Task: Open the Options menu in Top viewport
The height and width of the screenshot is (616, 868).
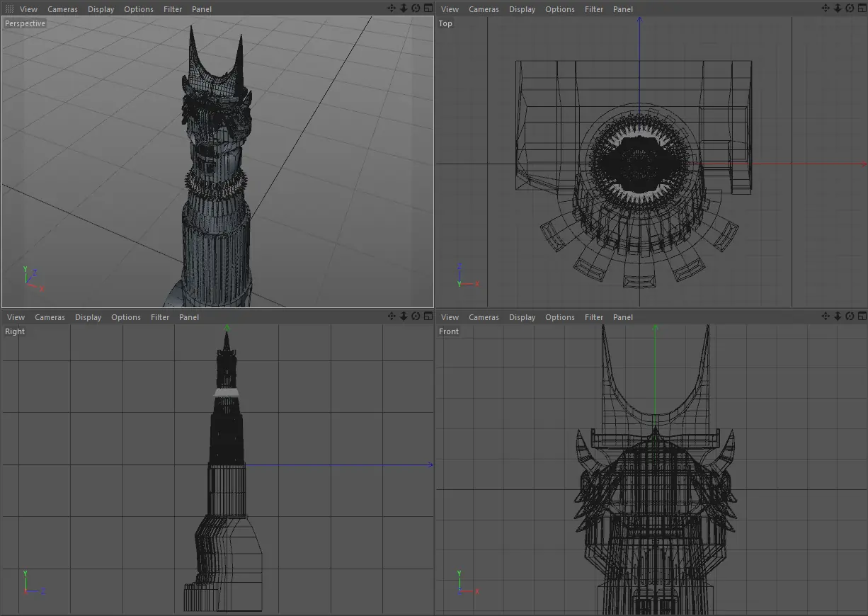Action: coord(560,9)
